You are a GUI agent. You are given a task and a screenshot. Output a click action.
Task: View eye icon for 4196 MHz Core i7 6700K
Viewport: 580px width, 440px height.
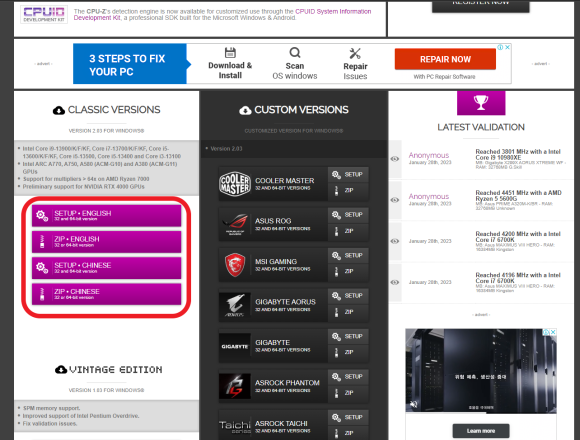[395, 282]
